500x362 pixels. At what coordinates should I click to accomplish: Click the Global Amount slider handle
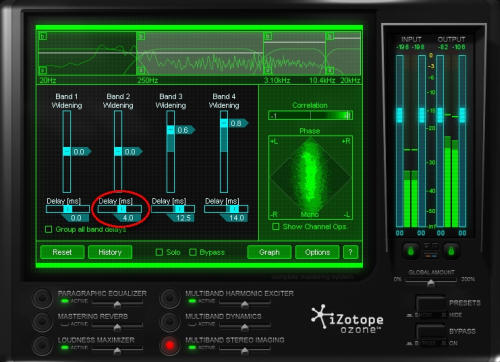pyautogui.click(x=431, y=283)
